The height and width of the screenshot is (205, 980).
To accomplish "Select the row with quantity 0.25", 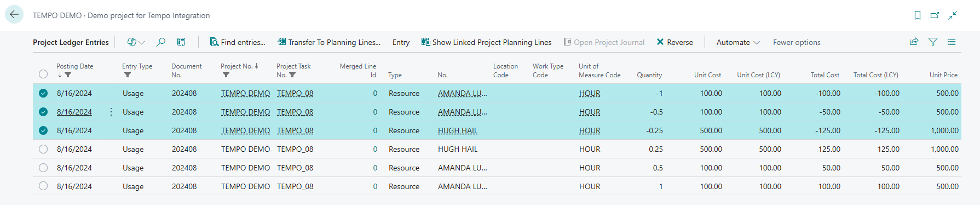I will 43,149.
